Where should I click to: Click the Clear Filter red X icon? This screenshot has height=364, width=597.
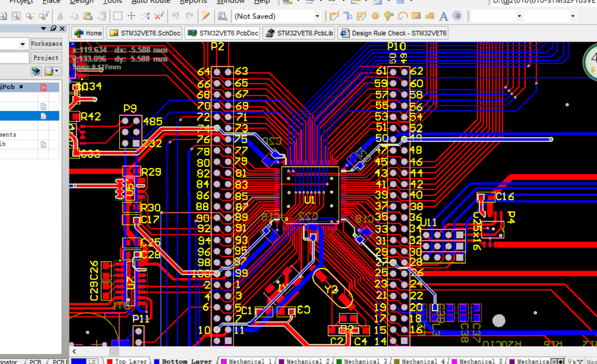[159, 16]
